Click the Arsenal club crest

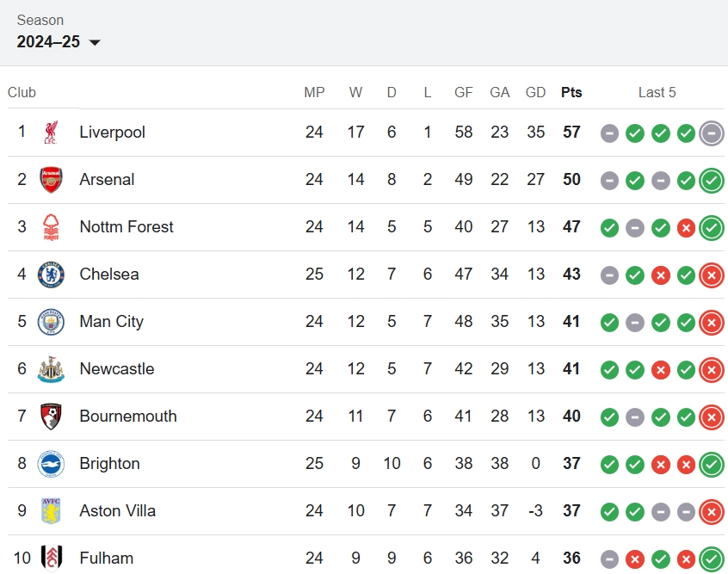click(51, 180)
